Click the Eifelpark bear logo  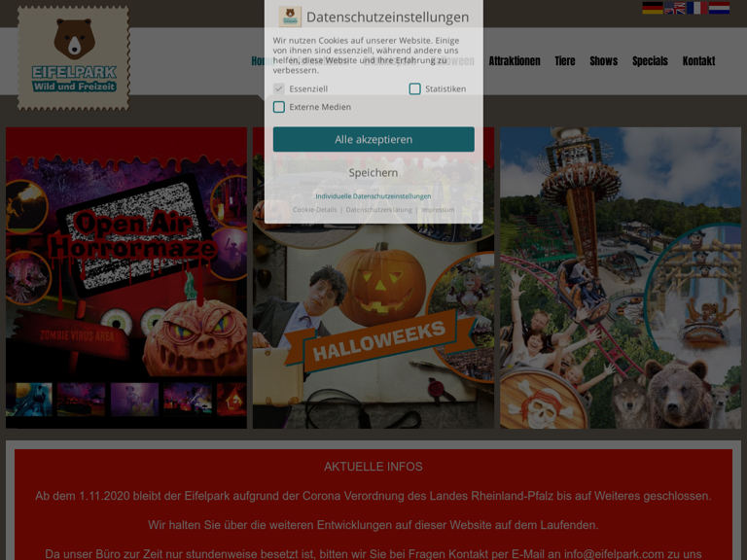[x=73, y=57]
